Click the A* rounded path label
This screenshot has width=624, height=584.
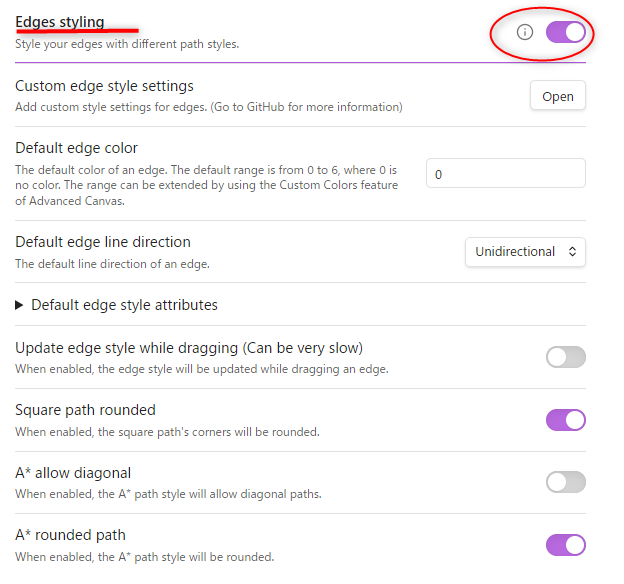(70, 535)
